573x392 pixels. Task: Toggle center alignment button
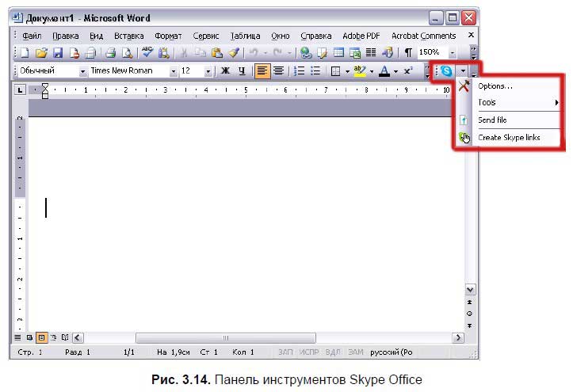pyautogui.click(x=278, y=71)
